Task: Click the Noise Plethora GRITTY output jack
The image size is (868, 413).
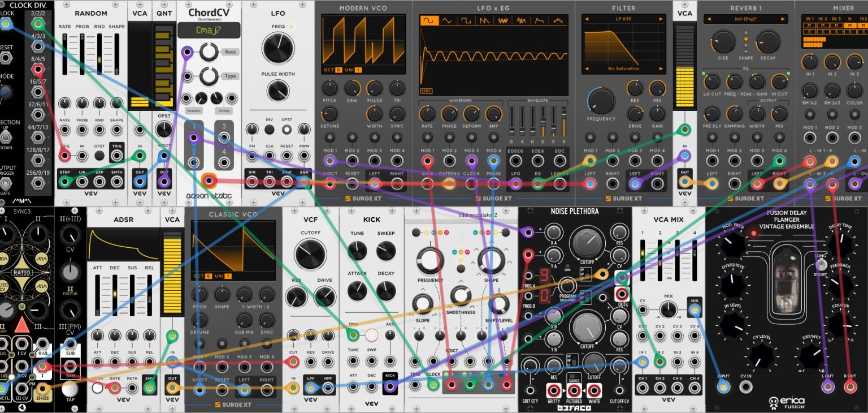Action: point(553,392)
